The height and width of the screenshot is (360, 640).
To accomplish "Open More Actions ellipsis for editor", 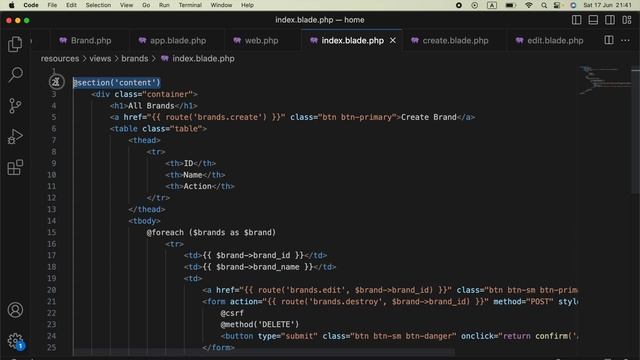I will coord(625,40).
